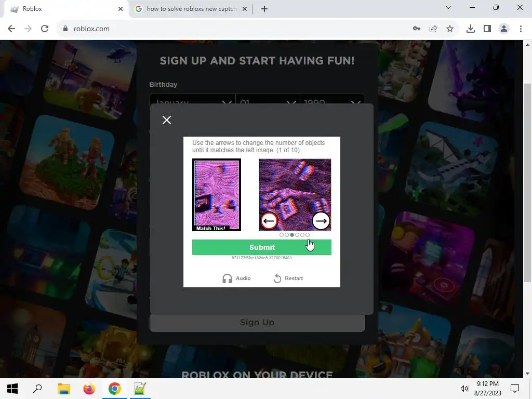The image size is (532, 399).
Task: Toggle the browser side panel icon
Action: click(487, 29)
